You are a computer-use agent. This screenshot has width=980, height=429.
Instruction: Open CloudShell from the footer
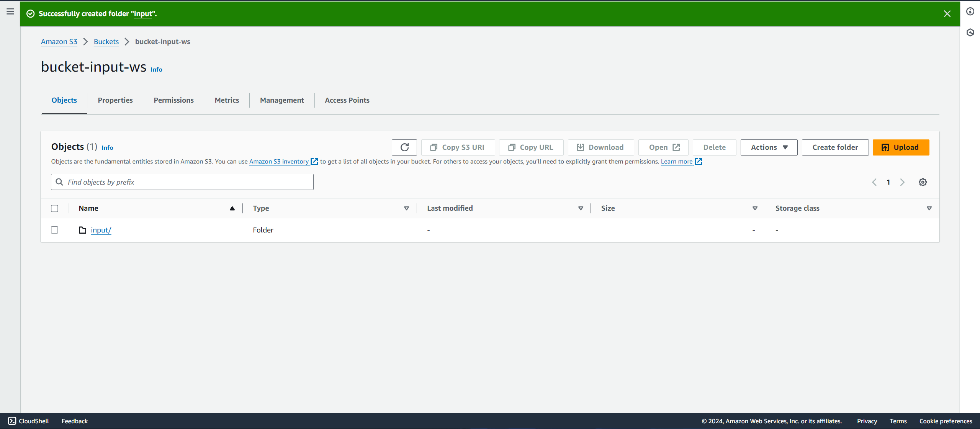28,421
